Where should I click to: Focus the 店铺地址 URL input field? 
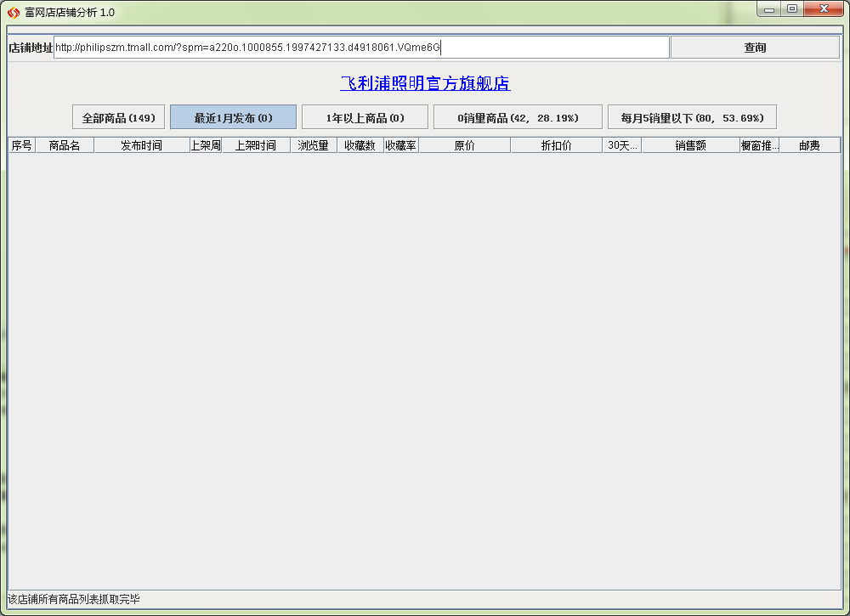point(361,48)
